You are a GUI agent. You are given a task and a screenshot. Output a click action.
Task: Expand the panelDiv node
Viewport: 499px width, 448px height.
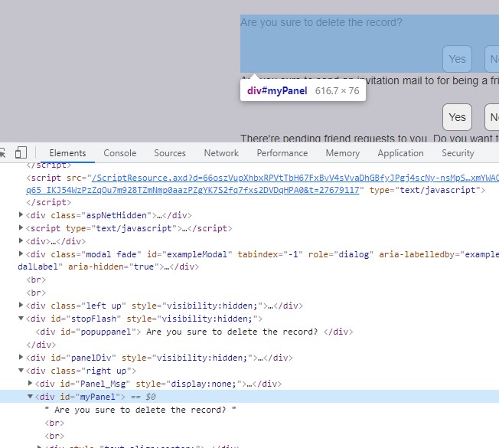point(21,357)
